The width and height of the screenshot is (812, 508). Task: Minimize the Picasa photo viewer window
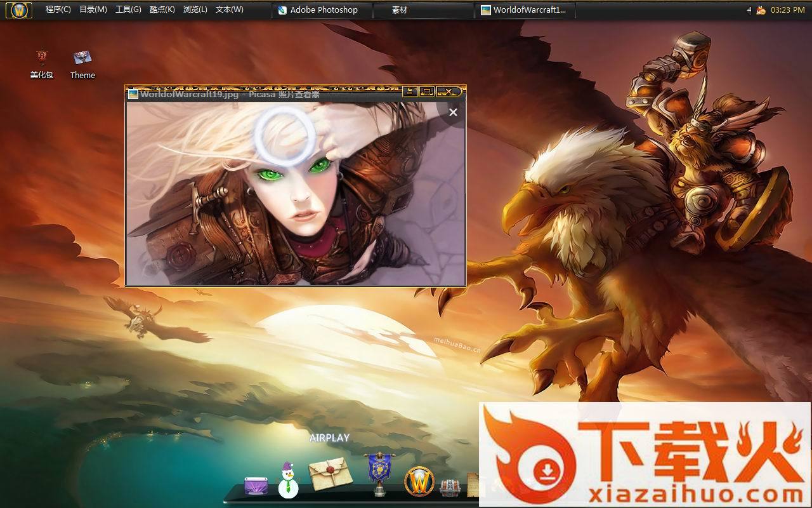click(x=410, y=92)
